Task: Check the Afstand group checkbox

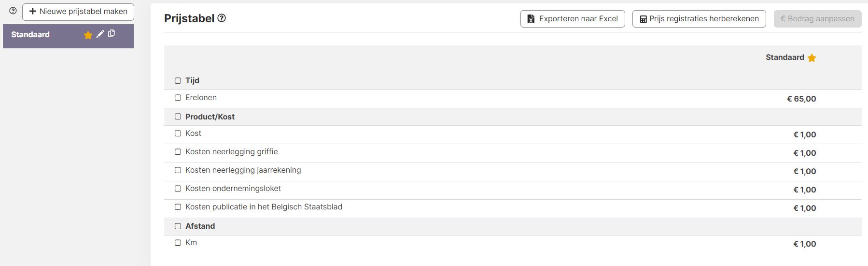Action: (x=178, y=226)
